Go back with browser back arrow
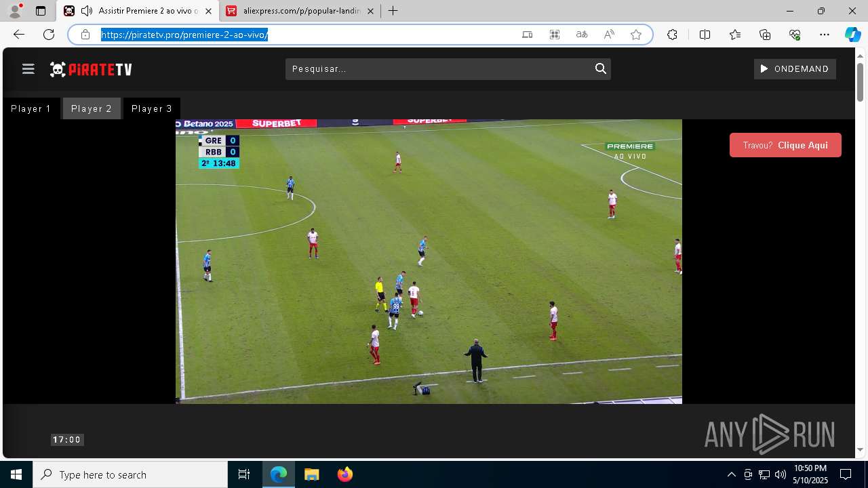The image size is (868, 488). pos(19,35)
